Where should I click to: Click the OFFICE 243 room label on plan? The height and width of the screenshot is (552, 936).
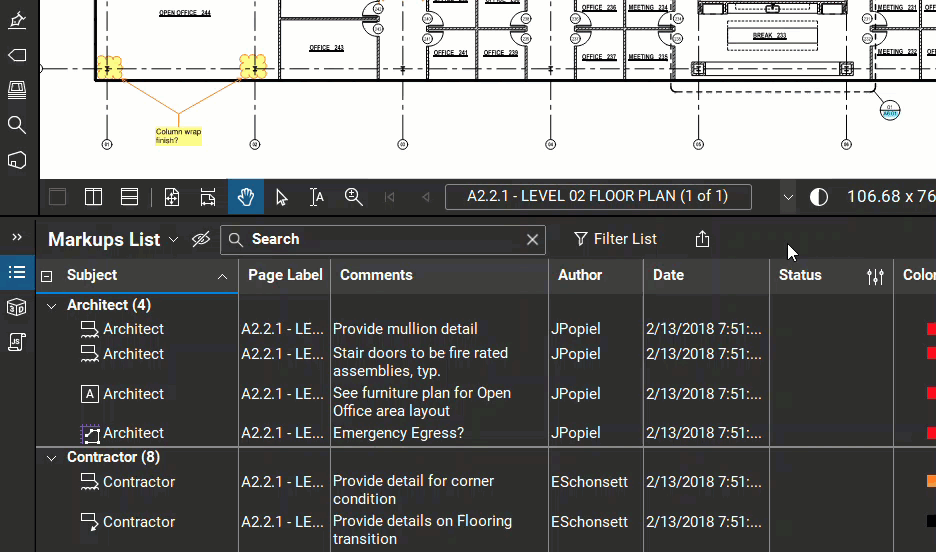point(326,48)
